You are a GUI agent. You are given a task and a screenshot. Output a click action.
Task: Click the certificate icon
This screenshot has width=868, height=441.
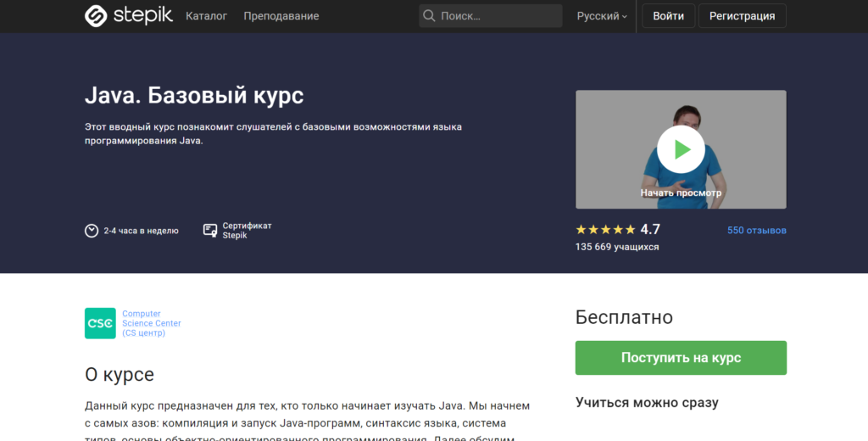(x=210, y=231)
